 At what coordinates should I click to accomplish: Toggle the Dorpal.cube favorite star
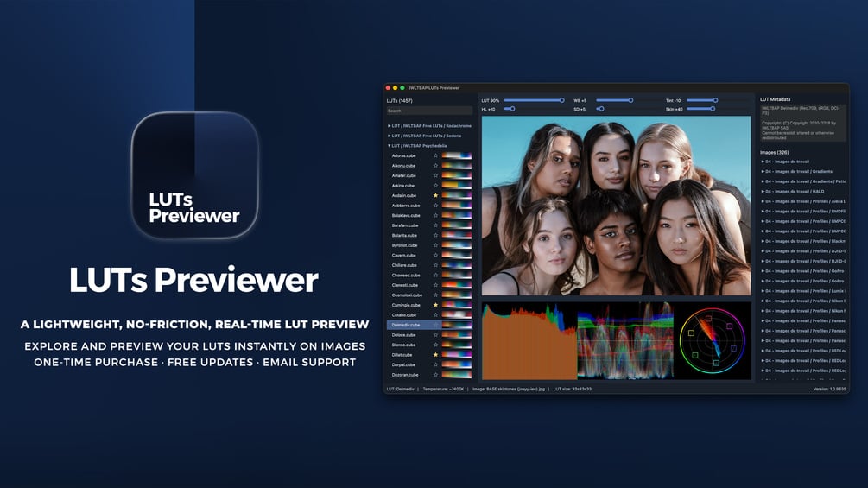click(435, 365)
